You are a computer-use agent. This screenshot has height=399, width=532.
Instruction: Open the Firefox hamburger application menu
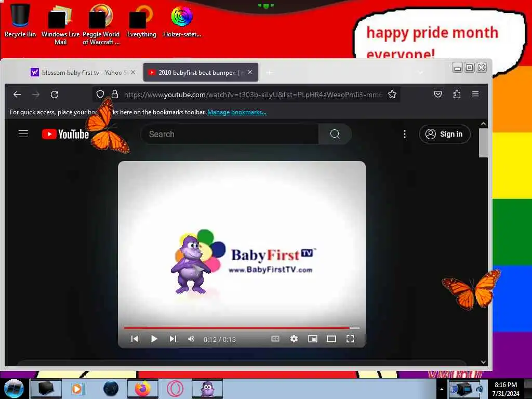coord(475,94)
